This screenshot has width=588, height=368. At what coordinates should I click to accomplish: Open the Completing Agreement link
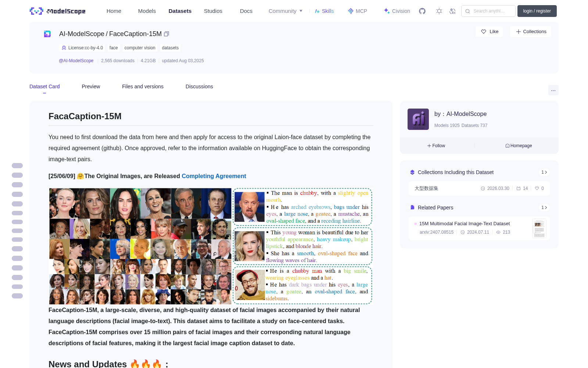pyautogui.click(x=214, y=176)
